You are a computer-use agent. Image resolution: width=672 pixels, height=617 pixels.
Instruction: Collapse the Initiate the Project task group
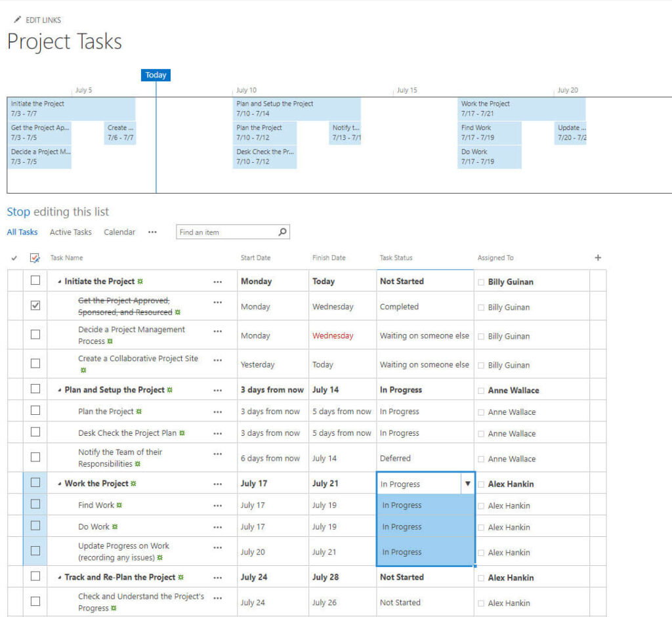click(x=60, y=282)
